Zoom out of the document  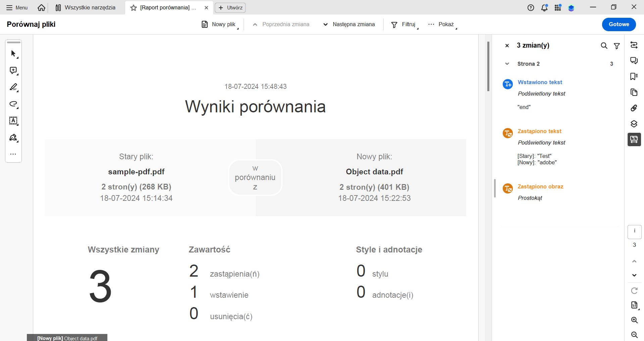(634, 335)
